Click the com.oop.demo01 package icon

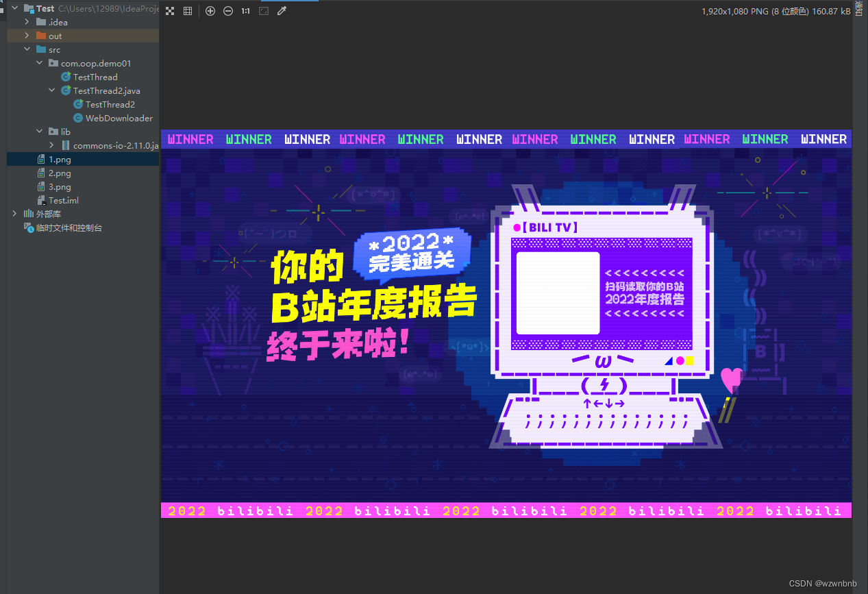click(53, 63)
